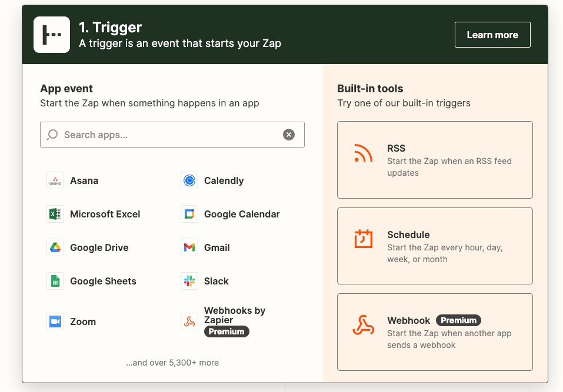Choose the Microsoft Excel app icon
Viewport: 563px width, 392px height.
pos(55,214)
